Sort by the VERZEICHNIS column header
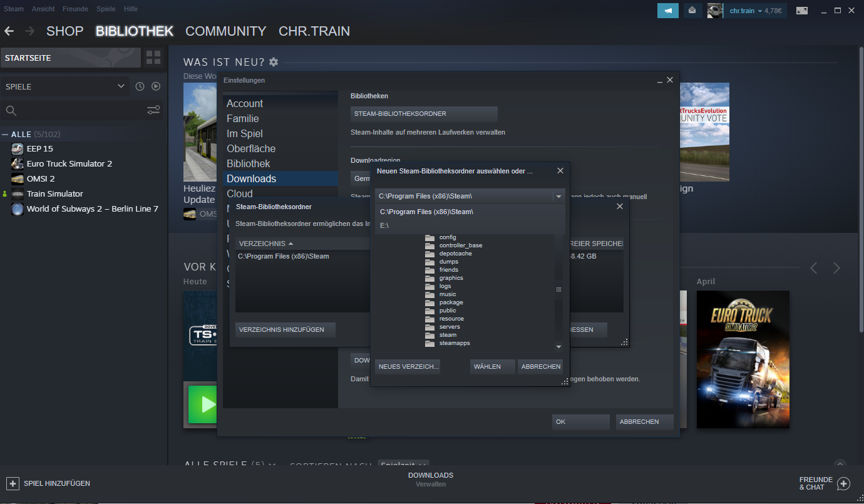 304,244
